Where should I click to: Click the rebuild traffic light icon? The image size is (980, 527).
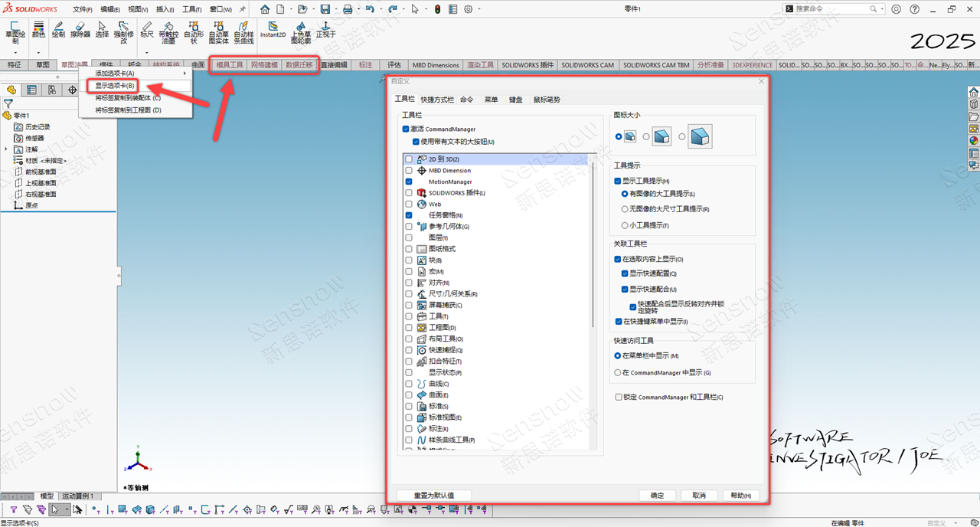coord(437,9)
